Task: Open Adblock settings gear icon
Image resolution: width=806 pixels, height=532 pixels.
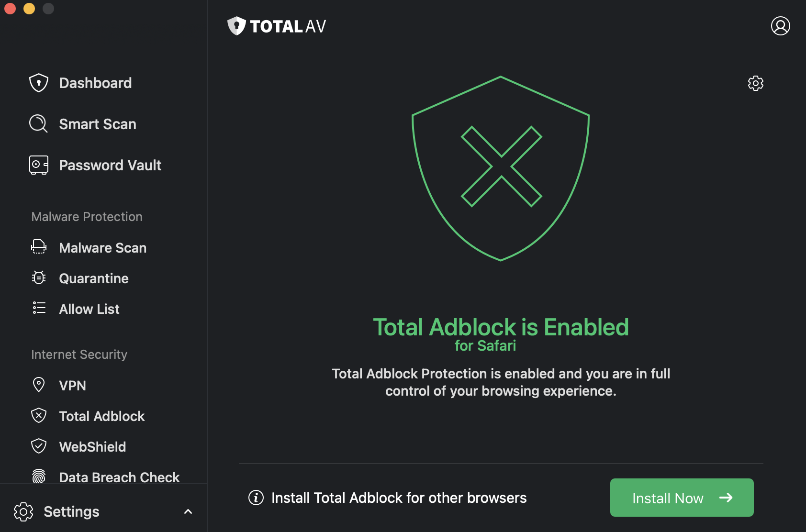Action: [755, 83]
